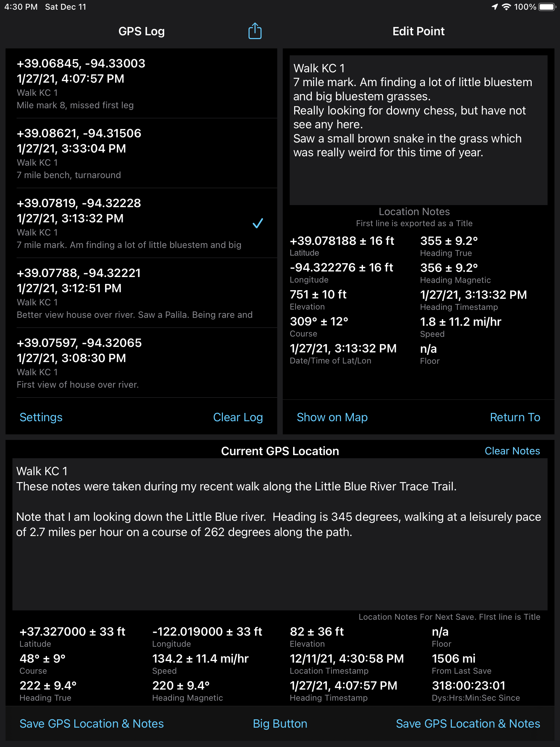
Task: Select the 7 mile bench turnaround entry
Action: 141,154
